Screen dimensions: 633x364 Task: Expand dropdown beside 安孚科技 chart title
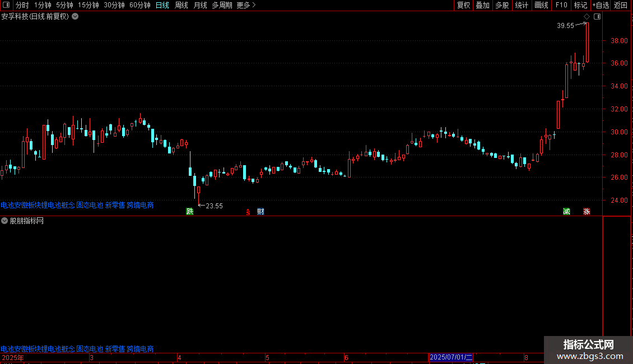coord(75,16)
